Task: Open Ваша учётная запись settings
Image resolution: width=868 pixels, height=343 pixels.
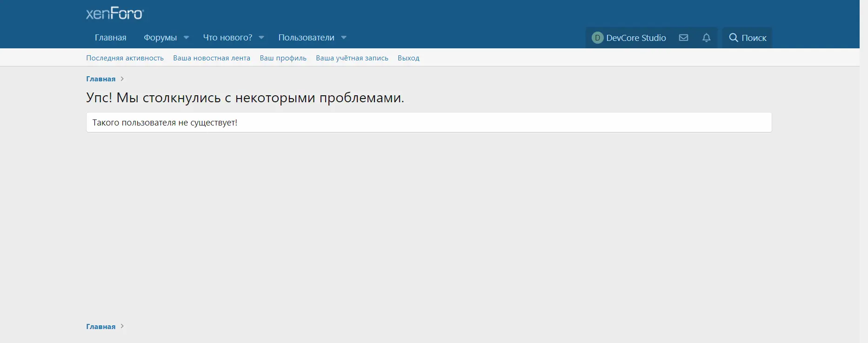Action: [352, 58]
